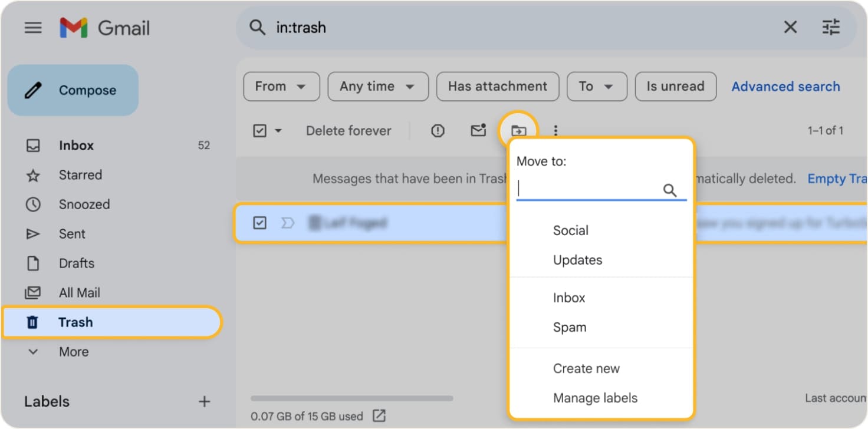This screenshot has height=429, width=868.
Task: Open the Advanced search link
Action: click(785, 87)
